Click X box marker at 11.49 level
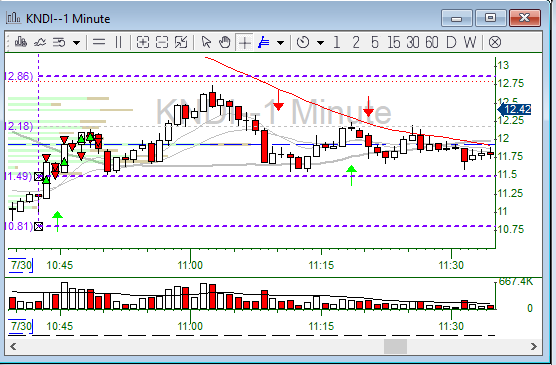Image resolution: width=556 pixels, height=365 pixels. 38,176
